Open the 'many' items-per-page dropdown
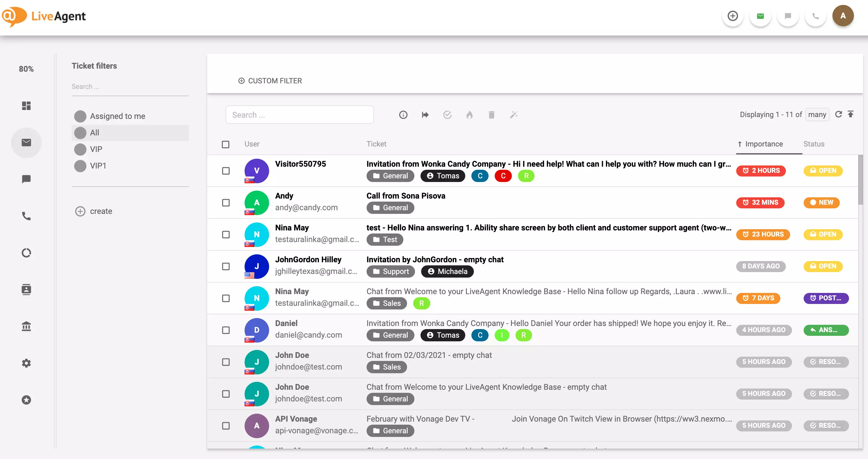868x459 pixels. tap(817, 115)
